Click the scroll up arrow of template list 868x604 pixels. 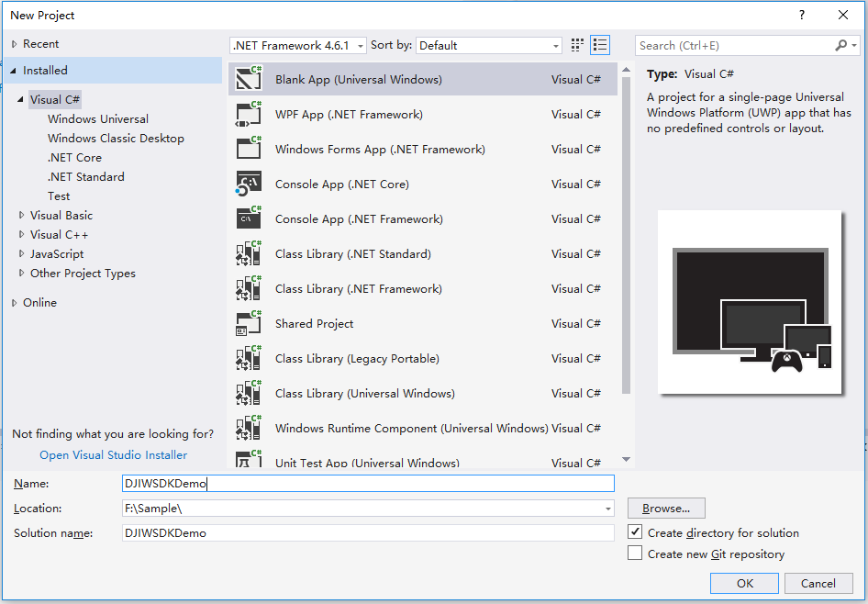tap(626, 70)
